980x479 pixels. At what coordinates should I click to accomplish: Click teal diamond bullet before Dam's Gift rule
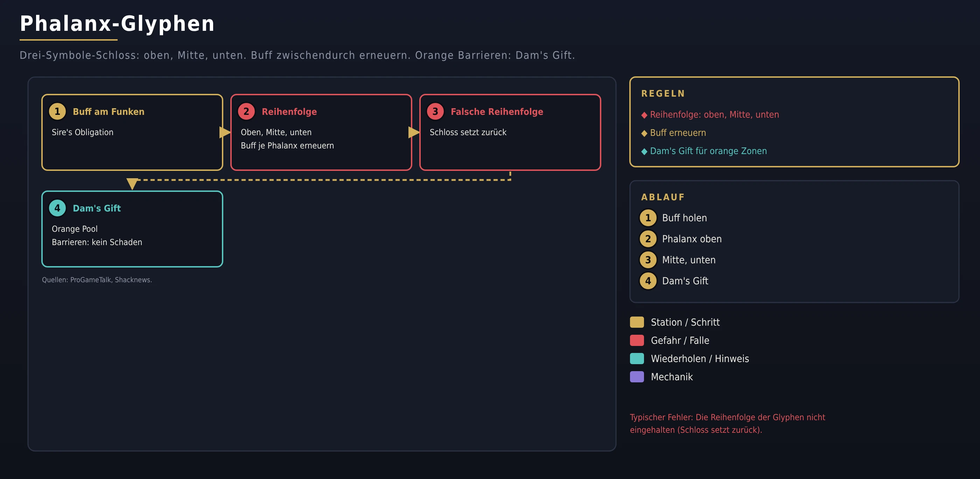(x=644, y=151)
